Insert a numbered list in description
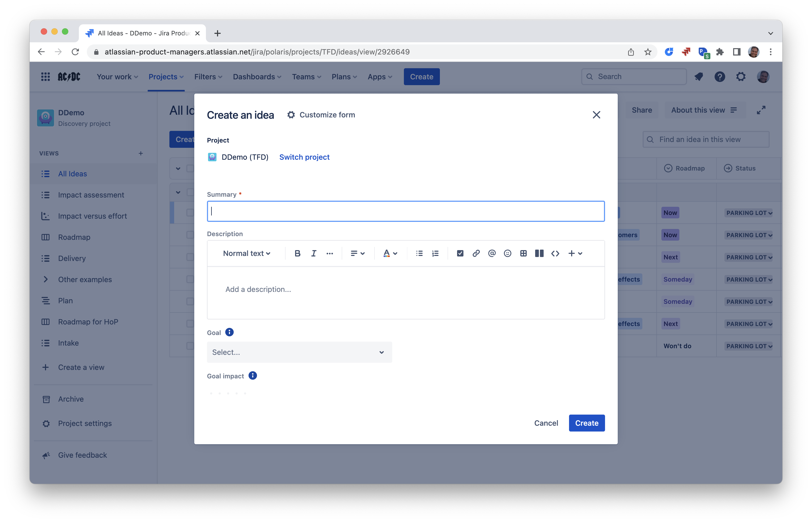 pyautogui.click(x=435, y=253)
